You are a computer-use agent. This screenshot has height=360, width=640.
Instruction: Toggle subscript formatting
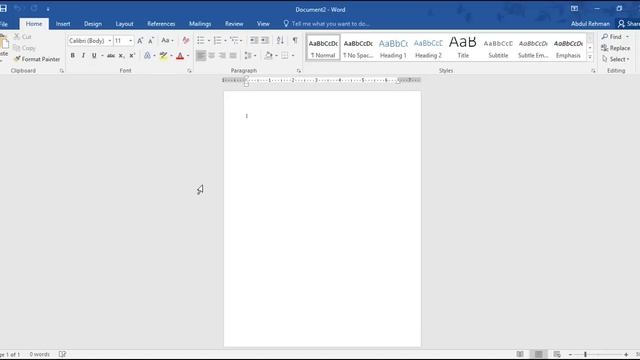121,56
